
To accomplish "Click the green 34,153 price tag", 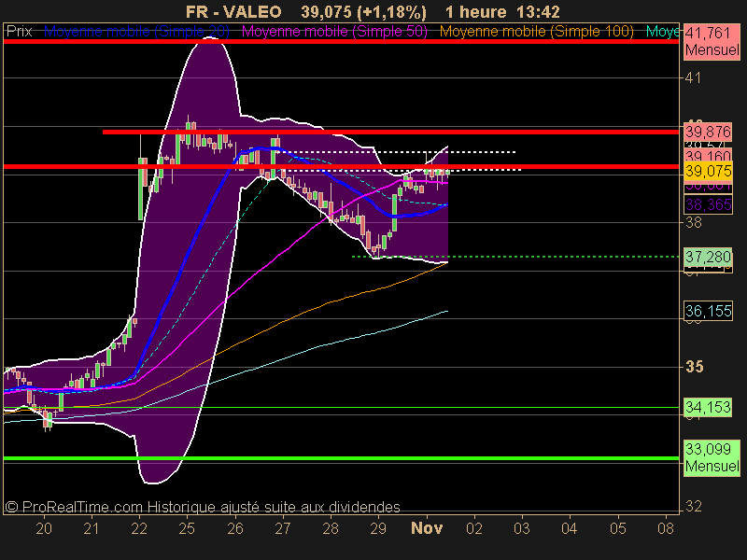I will click(708, 407).
